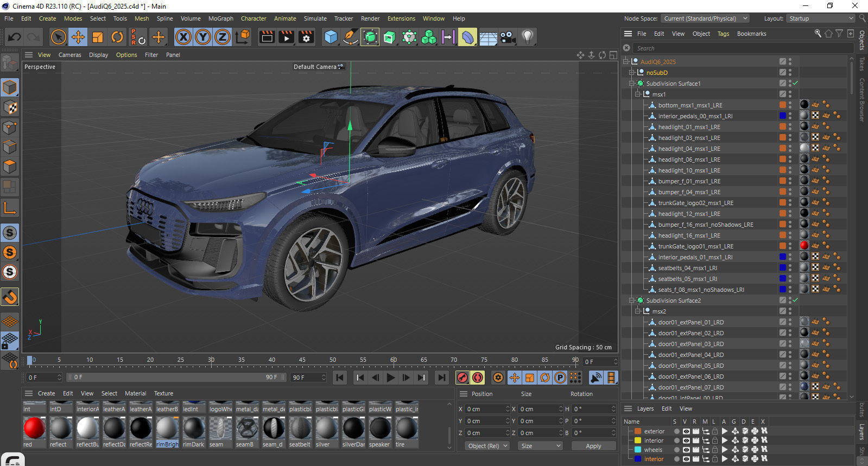
Task: Click Record Active Objects red button
Action: pyautogui.click(x=462, y=378)
